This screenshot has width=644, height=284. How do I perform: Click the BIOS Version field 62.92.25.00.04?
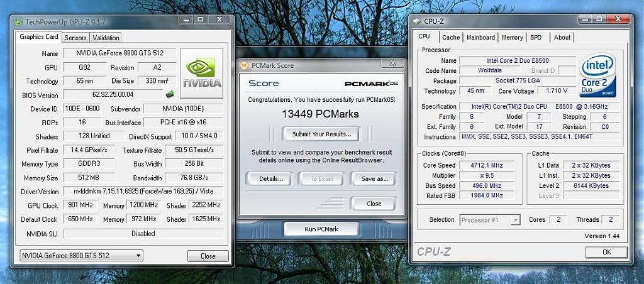click(x=114, y=94)
